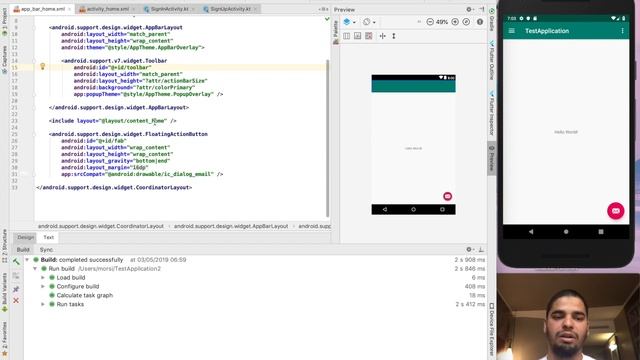Select the Build tab in the bottom panel
This screenshot has width=640, height=360.
pyautogui.click(x=23, y=249)
